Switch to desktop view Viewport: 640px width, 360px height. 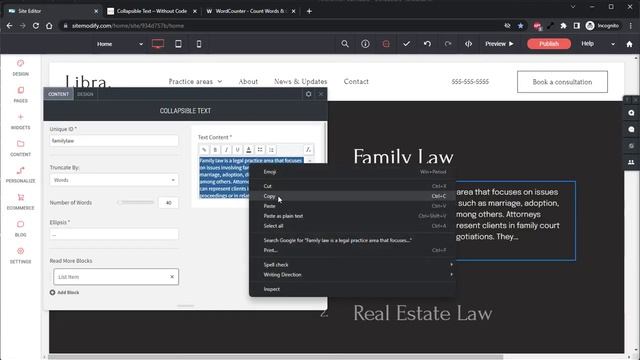pyautogui.click(x=158, y=44)
